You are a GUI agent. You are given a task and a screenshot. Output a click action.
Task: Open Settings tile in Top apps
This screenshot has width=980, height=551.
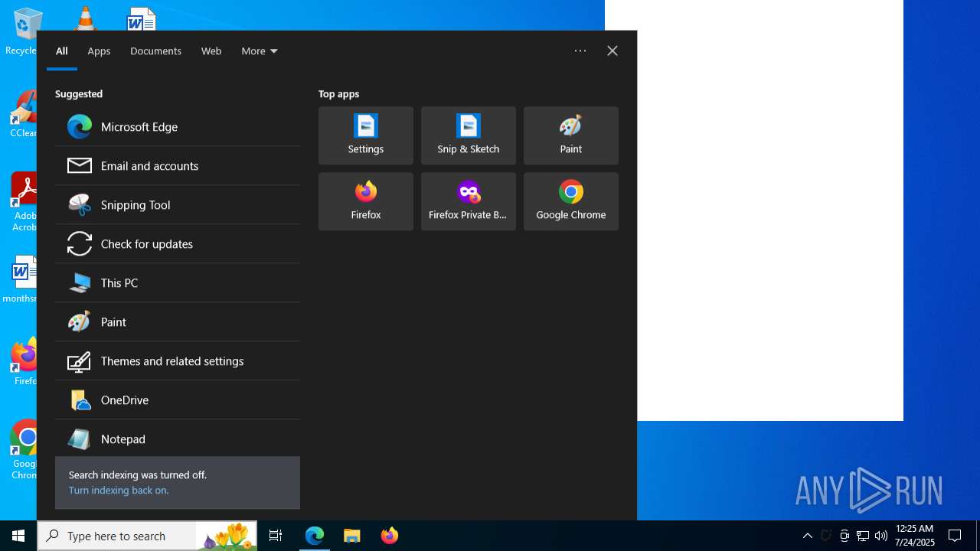click(x=366, y=135)
